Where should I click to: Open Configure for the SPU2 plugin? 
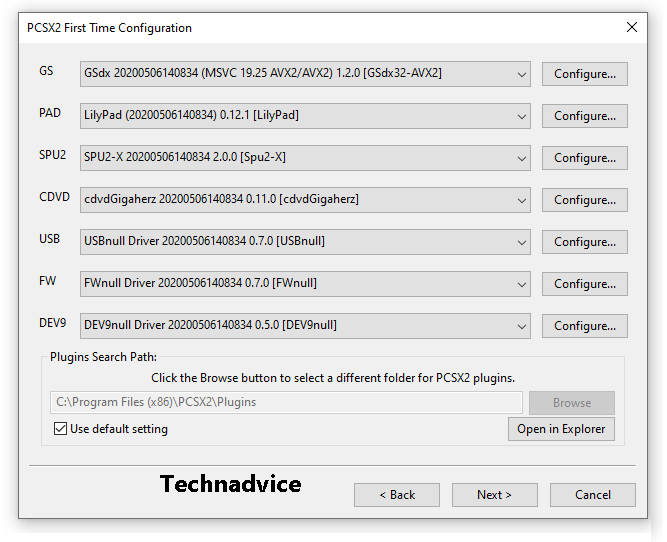click(x=584, y=158)
